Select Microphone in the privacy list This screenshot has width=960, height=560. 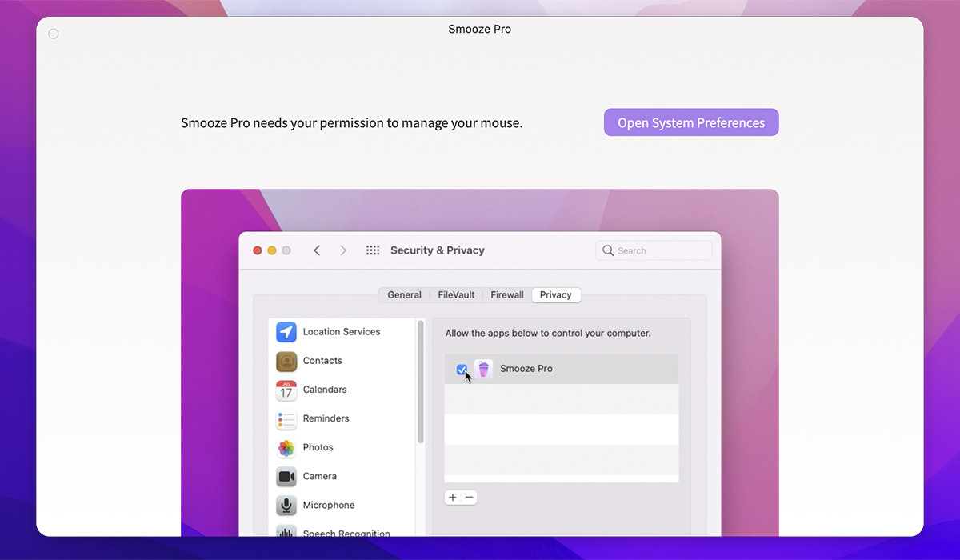(x=328, y=505)
